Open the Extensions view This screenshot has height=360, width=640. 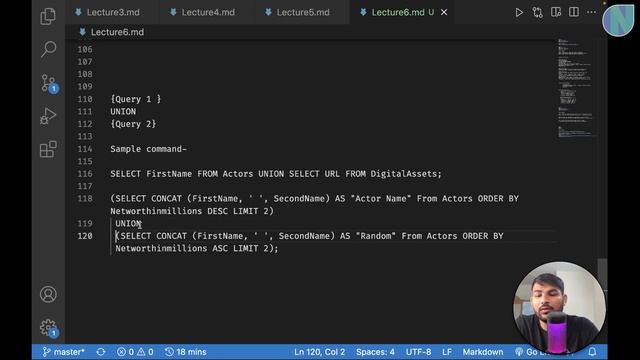[48, 149]
